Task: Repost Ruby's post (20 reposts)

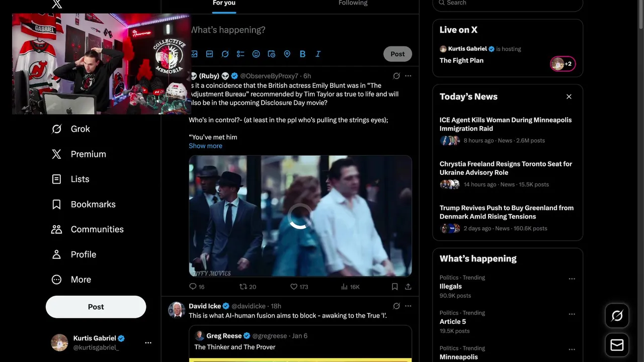Action: point(248,287)
